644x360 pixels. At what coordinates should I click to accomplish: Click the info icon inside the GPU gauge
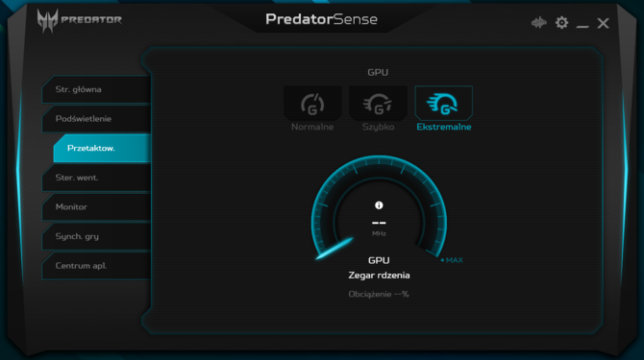379,205
